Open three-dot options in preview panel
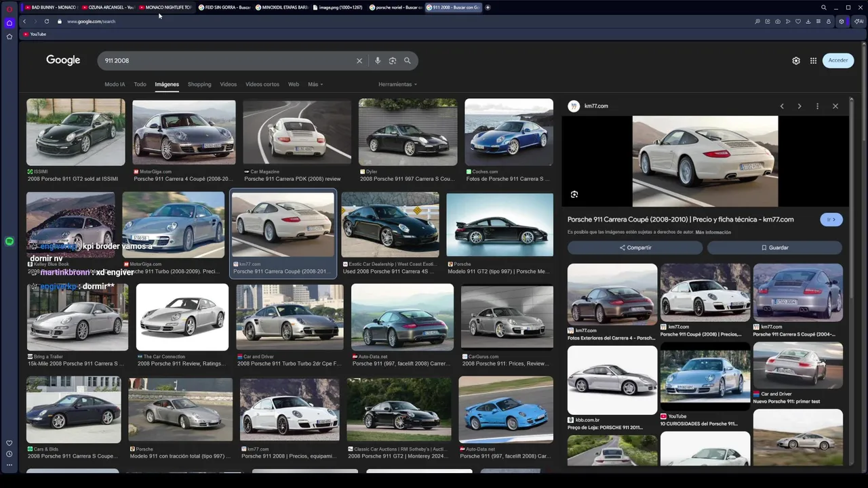The width and height of the screenshot is (868, 488). tap(817, 106)
